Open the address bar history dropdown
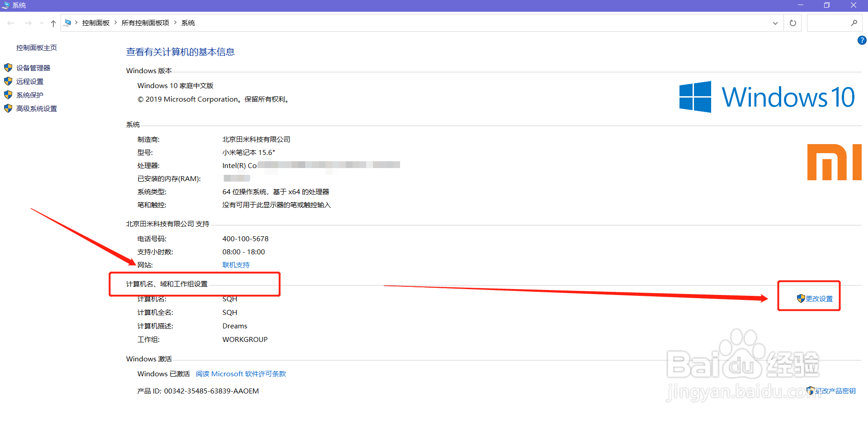Viewport: 868px width, 421px height. [x=775, y=23]
